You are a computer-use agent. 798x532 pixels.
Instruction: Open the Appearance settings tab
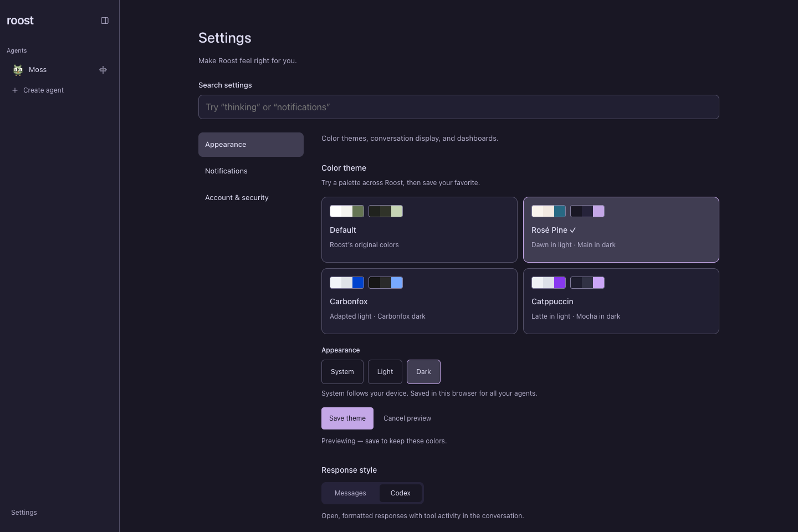[x=251, y=145]
